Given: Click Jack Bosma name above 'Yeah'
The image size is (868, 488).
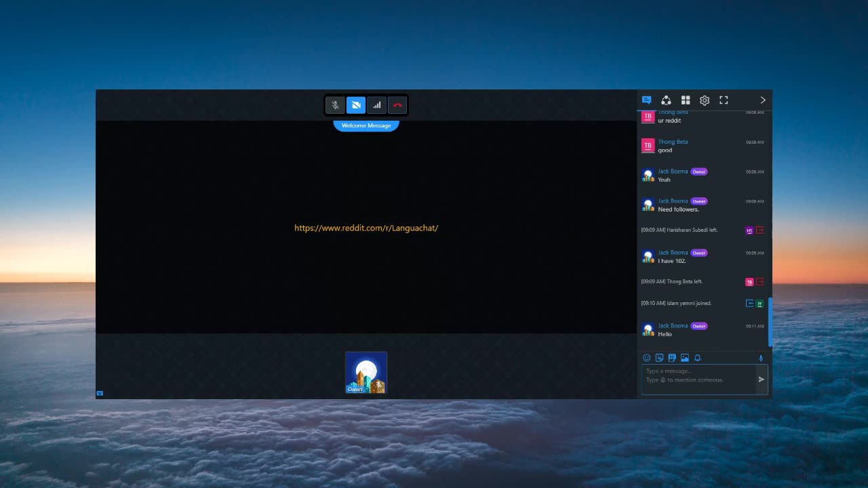Looking at the screenshot, I should tap(673, 171).
